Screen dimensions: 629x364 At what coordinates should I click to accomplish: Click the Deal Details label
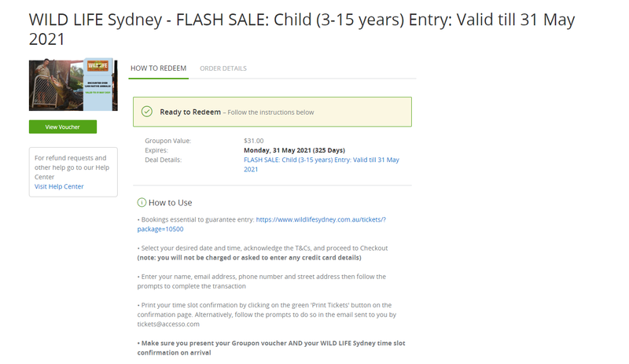[x=163, y=160]
